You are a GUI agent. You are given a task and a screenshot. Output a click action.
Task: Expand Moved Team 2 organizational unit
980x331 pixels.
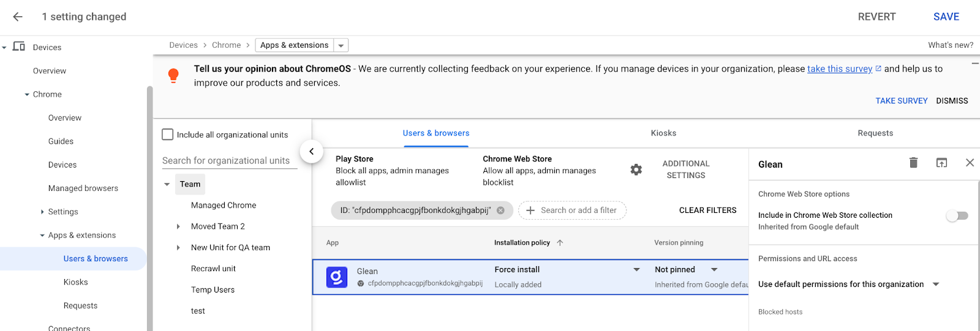(178, 226)
